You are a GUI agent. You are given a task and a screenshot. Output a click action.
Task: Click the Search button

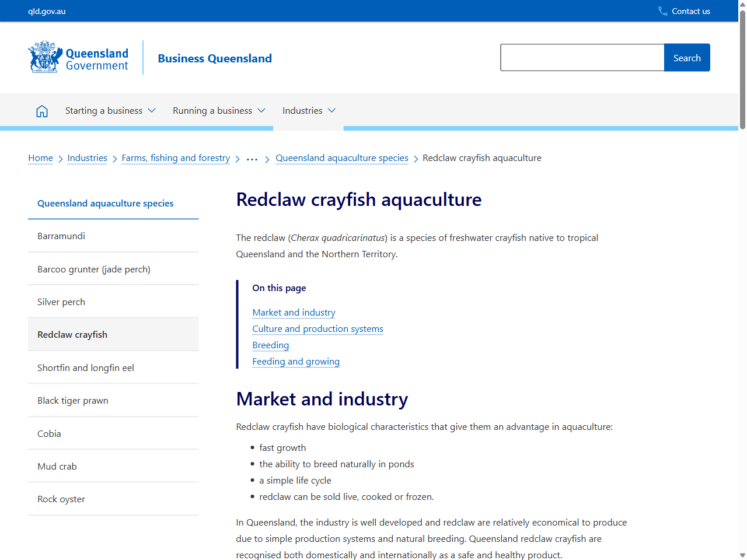click(687, 57)
